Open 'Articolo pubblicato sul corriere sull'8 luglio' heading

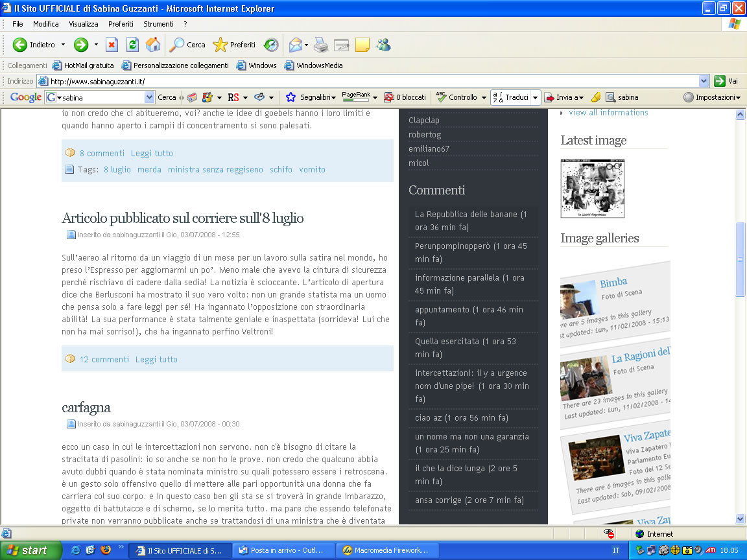point(182,218)
